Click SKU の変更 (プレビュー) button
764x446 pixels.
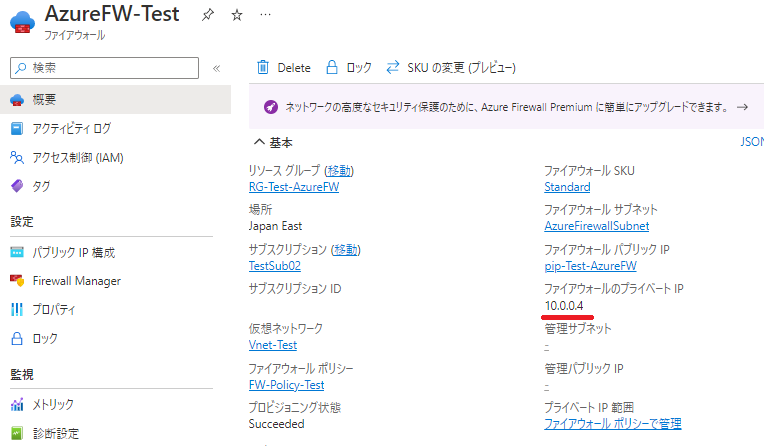click(451, 68)
